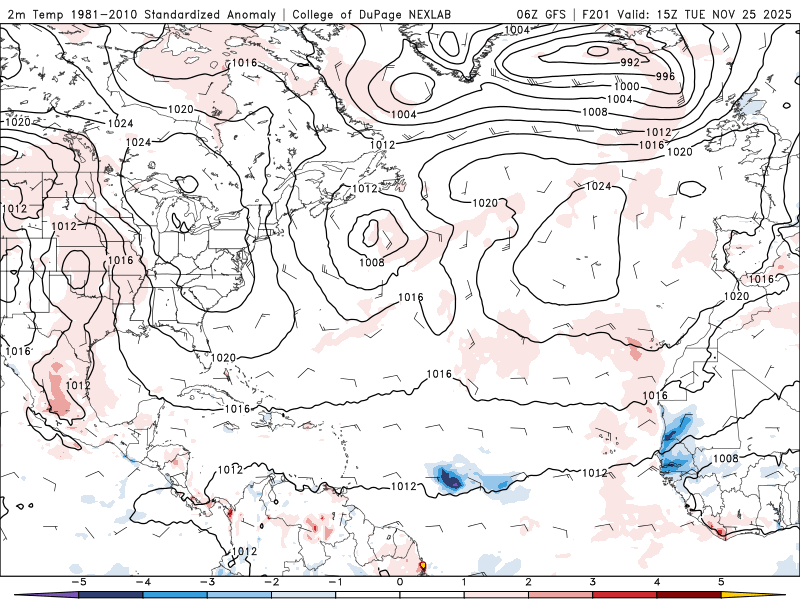Select the red 3 to 4 swatch

pos(625,595)
